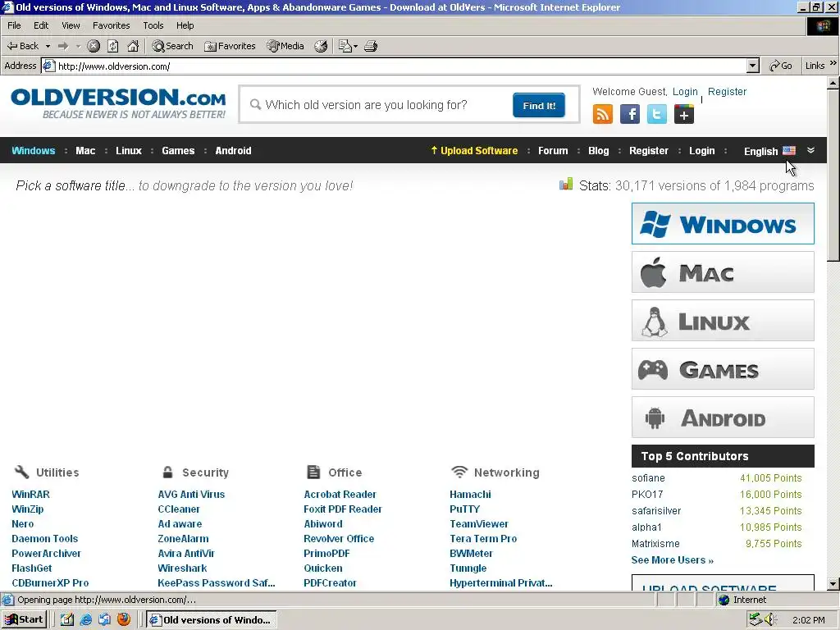Open the Search toolbar button
This screenshot has height=630, width=840.
(172, 46)
